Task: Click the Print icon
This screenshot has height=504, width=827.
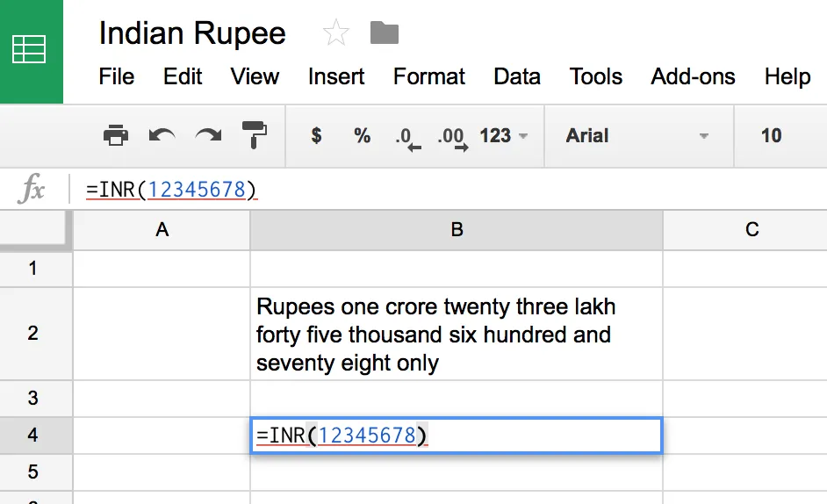Action: pos(116,135)
